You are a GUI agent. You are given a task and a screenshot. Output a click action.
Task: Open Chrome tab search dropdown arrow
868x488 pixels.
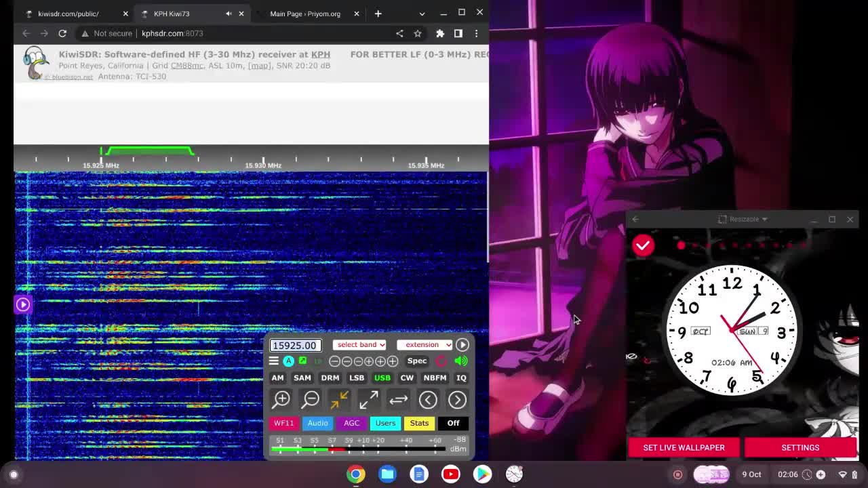pos(422,14)
